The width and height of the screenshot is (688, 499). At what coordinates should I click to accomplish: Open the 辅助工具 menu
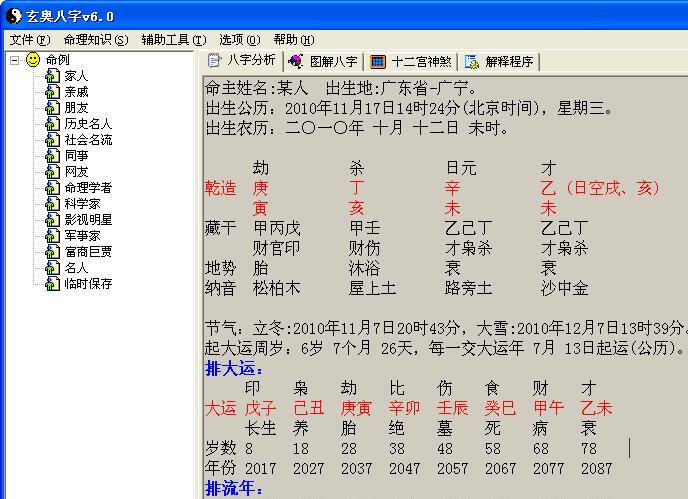pos(173,40)
